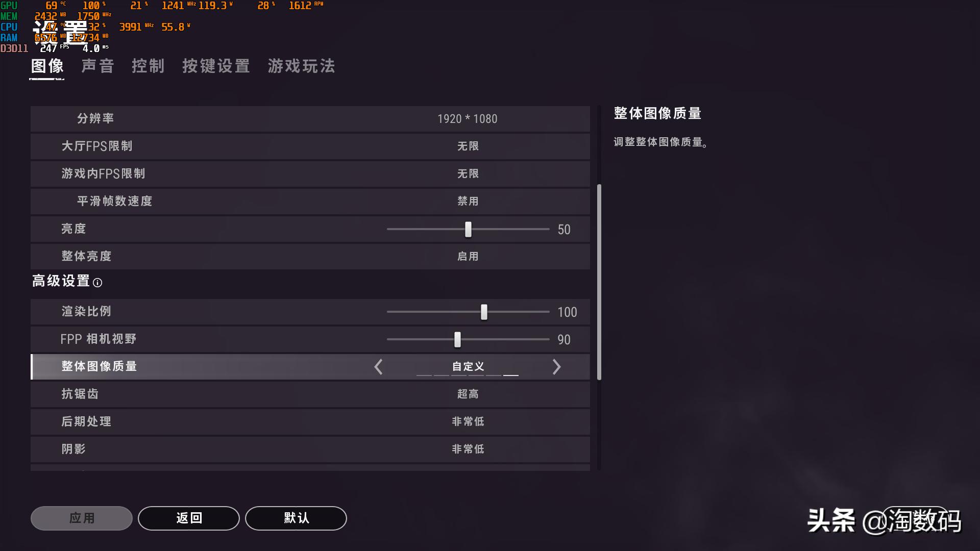This screenshot has width=980, height=551.
Task: Switch to the 声音 tab
Action: click(97, 66)
